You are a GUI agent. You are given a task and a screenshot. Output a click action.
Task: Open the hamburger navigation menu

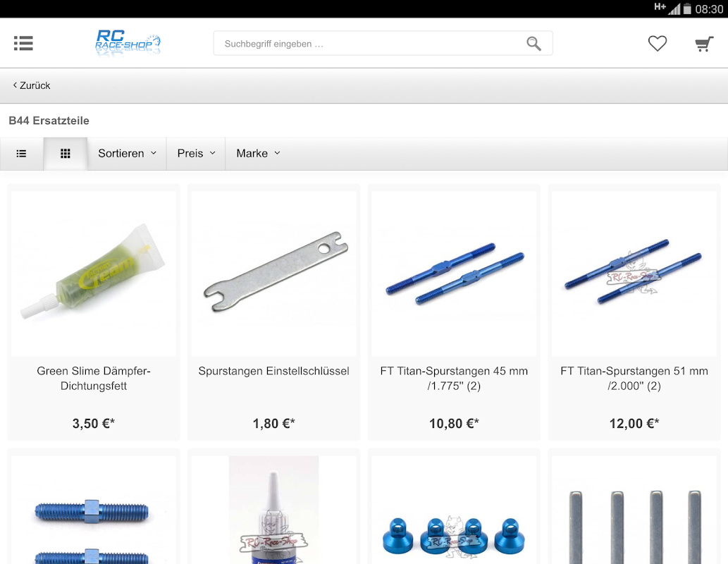[x=23, y=43]
